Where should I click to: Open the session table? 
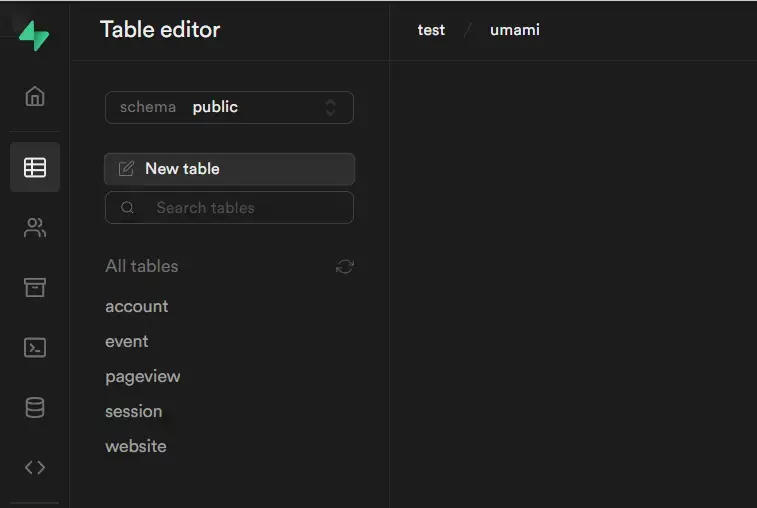(134, 411)
